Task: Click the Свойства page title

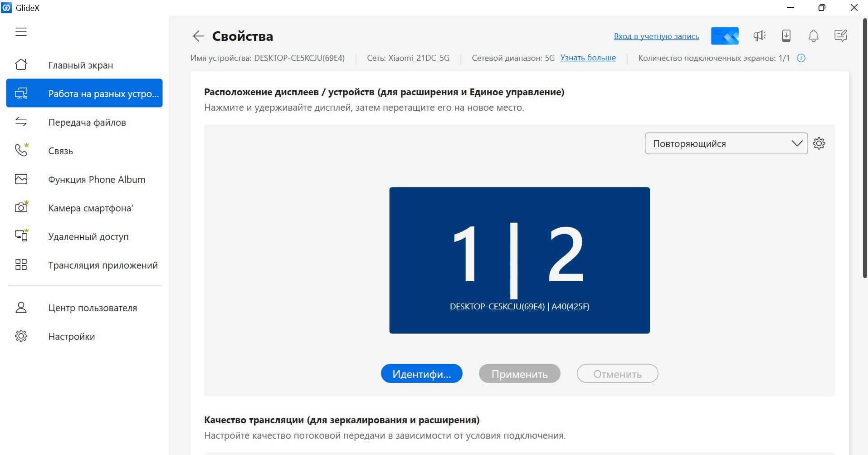Action: pyautogui.click(x=243, y=36)
